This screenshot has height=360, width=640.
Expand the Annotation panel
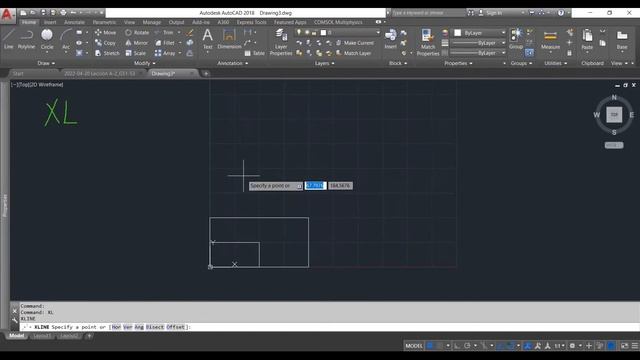click(233, 63)
